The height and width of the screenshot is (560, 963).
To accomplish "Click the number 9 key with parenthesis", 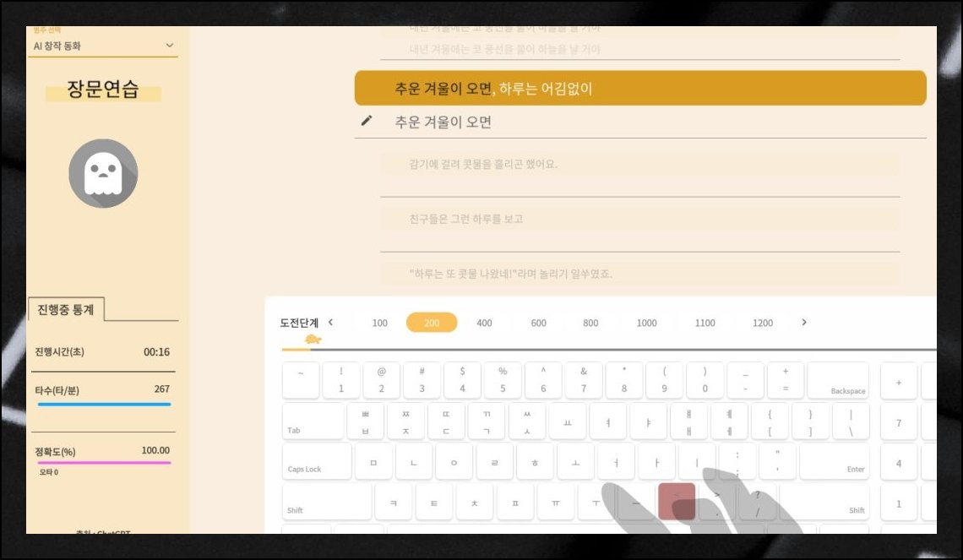I will (x=664, y=380).
